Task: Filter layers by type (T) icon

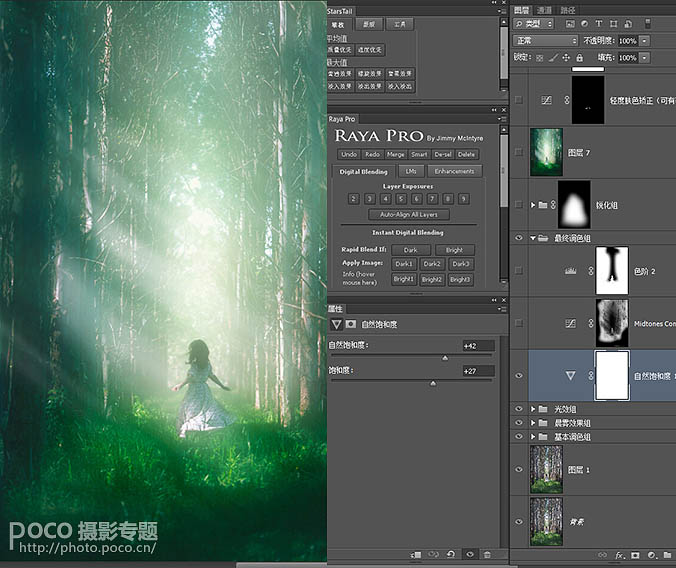Action: [x=598, y=24]
